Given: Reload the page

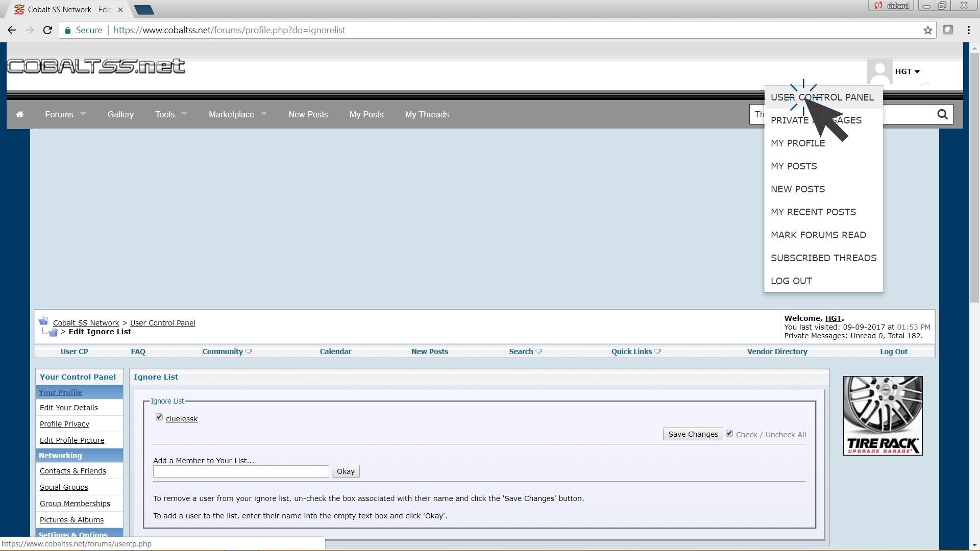Looking at the screenshot, I should click(x=47, y=30).
